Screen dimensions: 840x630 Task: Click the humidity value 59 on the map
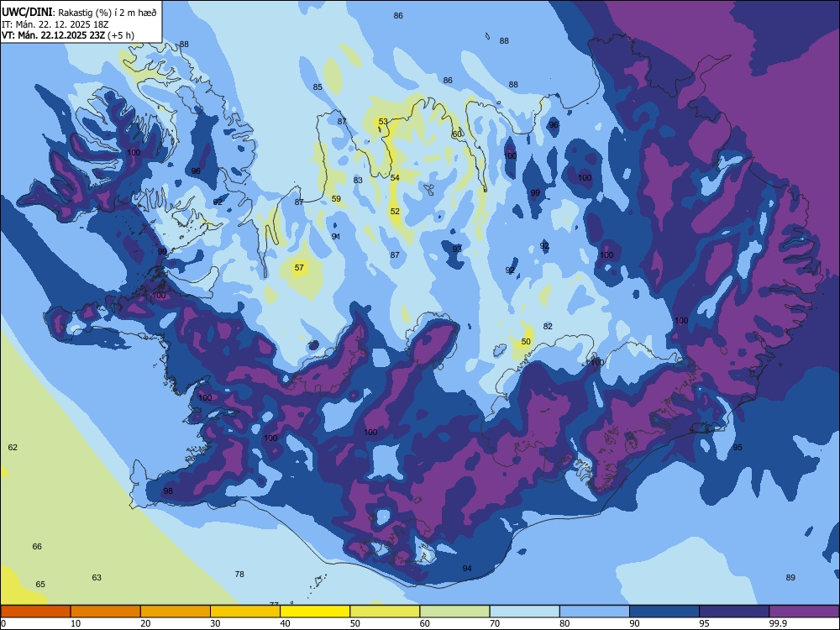[x=336, y=199]
